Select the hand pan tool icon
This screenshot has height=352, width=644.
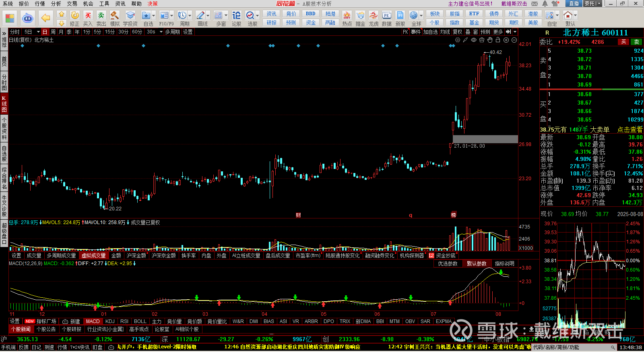(x=490, y=40)
